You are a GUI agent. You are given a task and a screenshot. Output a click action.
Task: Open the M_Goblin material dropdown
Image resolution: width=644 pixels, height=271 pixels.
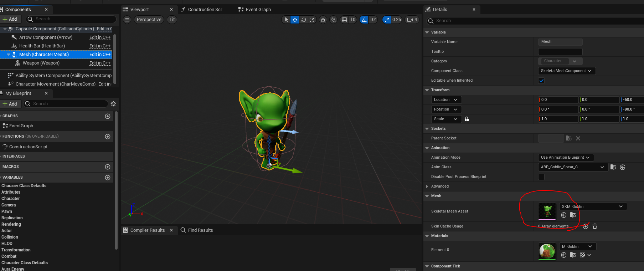click(578, 247)
